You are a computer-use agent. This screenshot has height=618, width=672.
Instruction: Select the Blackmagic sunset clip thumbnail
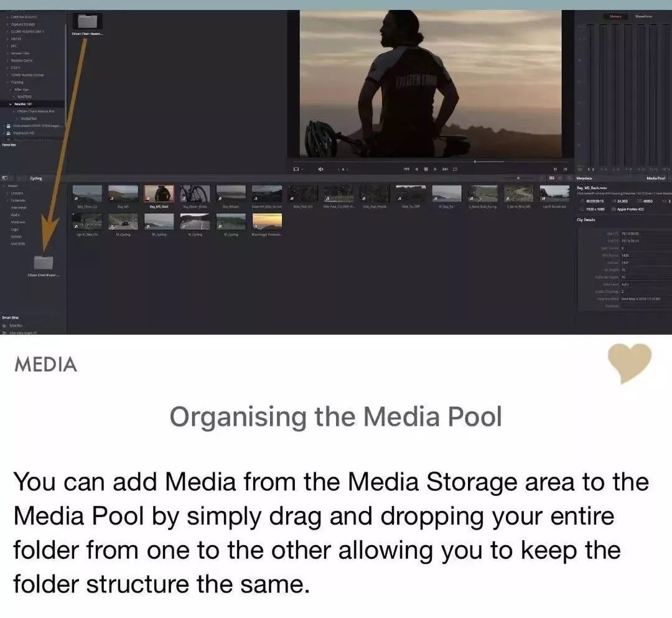(x=267, y=222)
